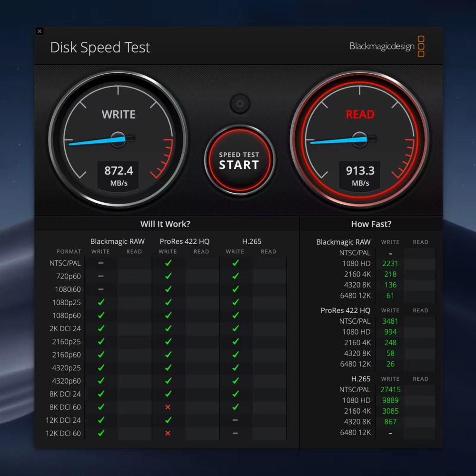Click Blackmagic RAW checkmark for 2160p60
The width and height of the screenshot is (476, 476).
coord(101,354)
